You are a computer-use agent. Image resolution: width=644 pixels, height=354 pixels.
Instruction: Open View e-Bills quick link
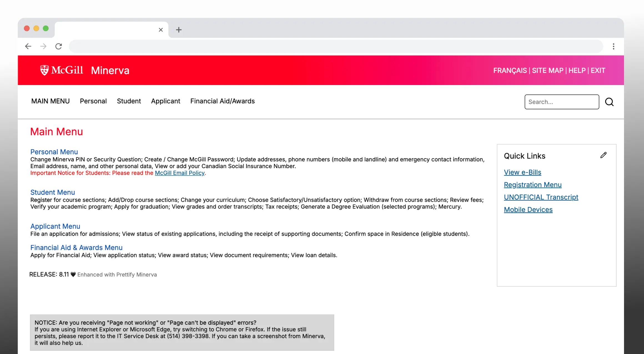coord(522,172)
